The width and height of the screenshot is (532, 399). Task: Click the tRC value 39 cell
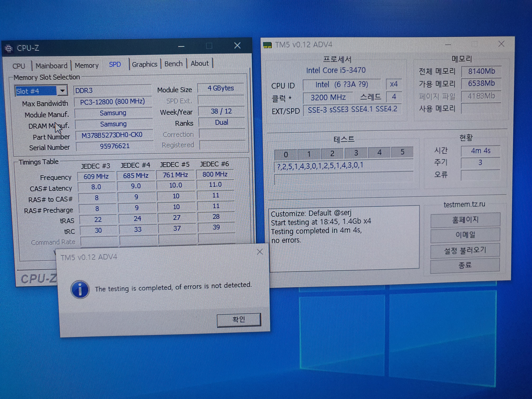pos(216,227)
